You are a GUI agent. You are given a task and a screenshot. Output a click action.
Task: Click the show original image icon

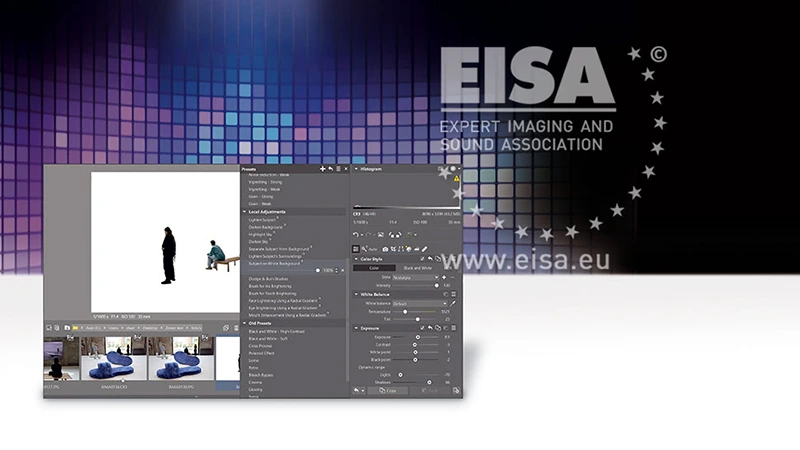[x=381, y=235]
